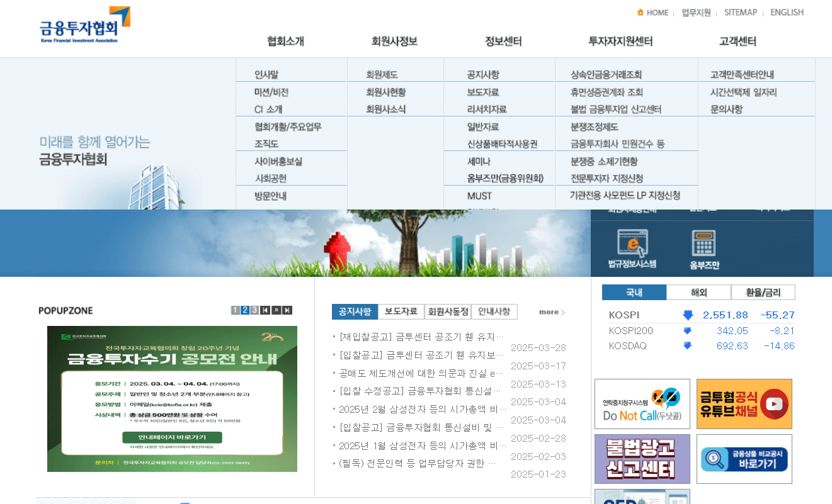Screen dimensions: 832x504
Task: Switch site language via ENGLISH link
Action: [787, 12]
